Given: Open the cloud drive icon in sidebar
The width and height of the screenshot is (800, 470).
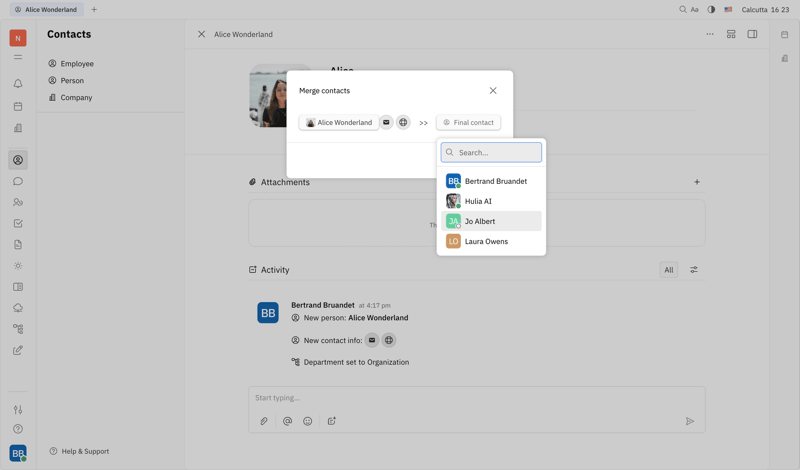Looking at the screenshot, I should [18, 308].
